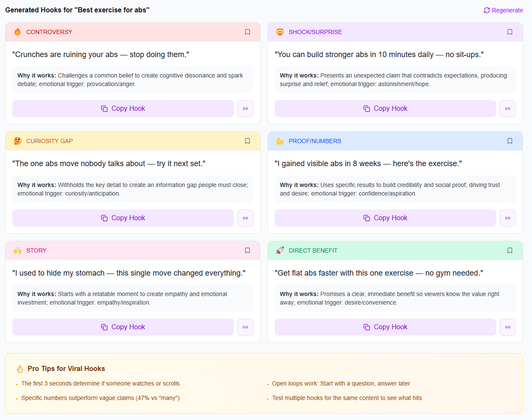This screenshot has height=420, width=532.
Task: Regenerate the list of hooks
Action: [503, 10]
